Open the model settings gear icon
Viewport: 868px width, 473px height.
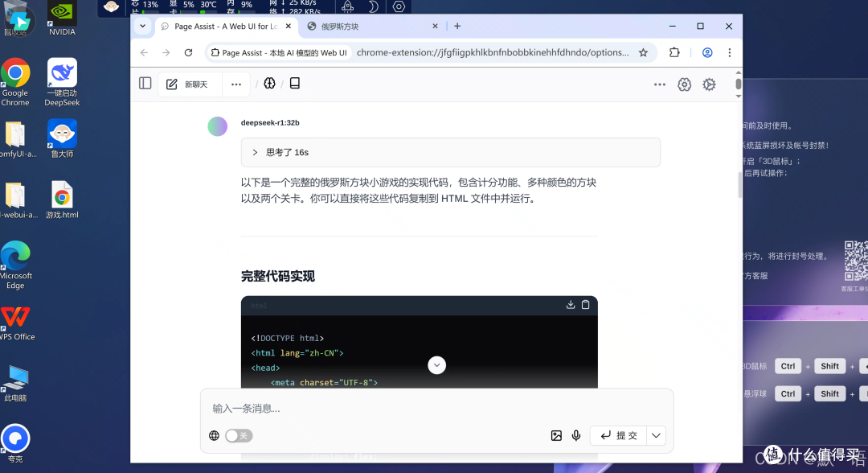(684, 84)
